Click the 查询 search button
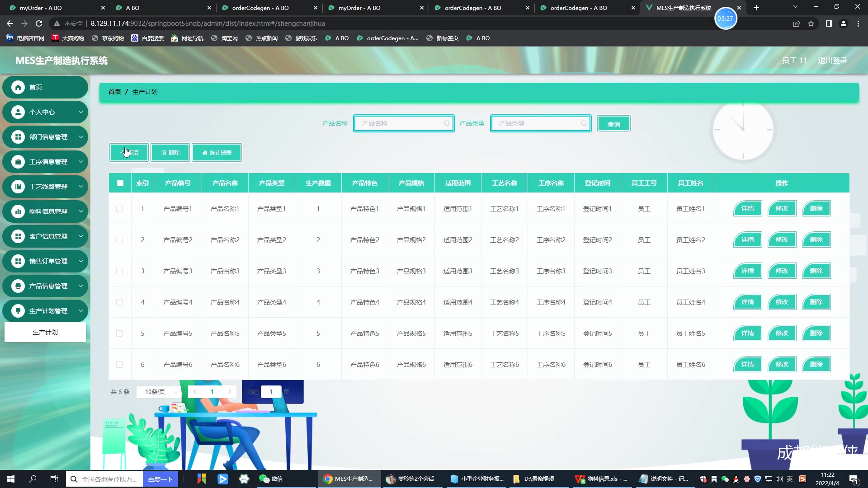This screenshot has height=488, width=868. [x=613, y=124]
